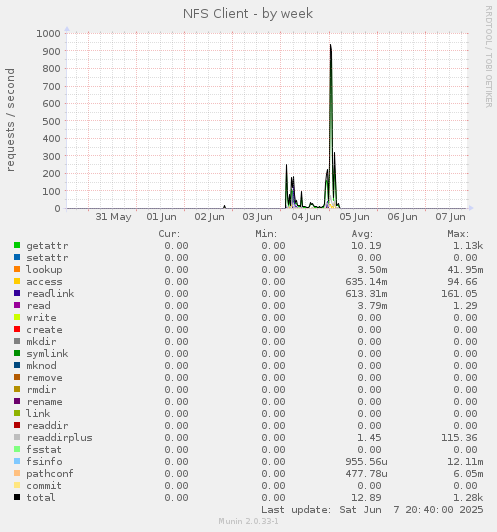
Task: Click the 04 Jun x-axis date label
Action: click(306, 217)
